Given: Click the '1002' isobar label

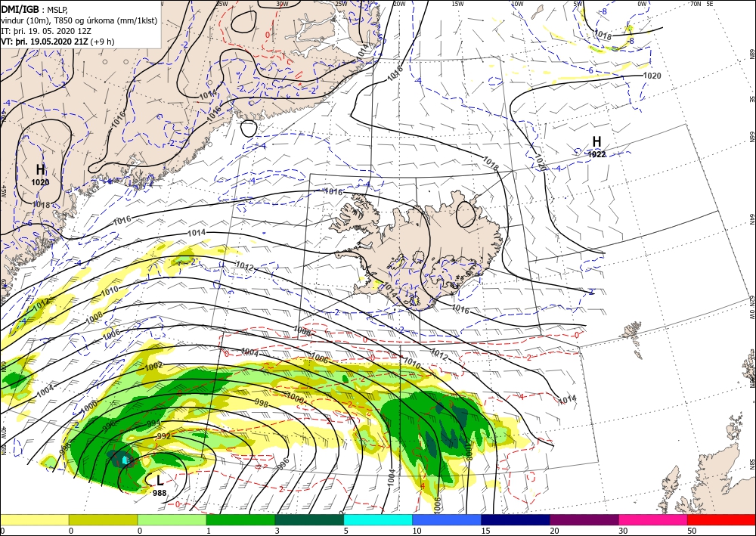Looking at the screenshot, I should 153,365.
